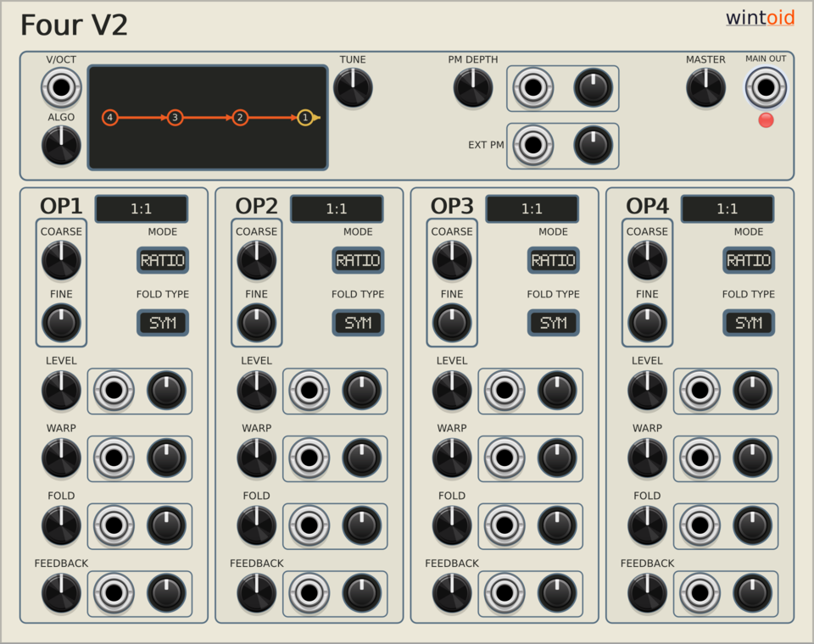Click the OP2 FOLD CV attenuator knob

click(x=362, y=525)
